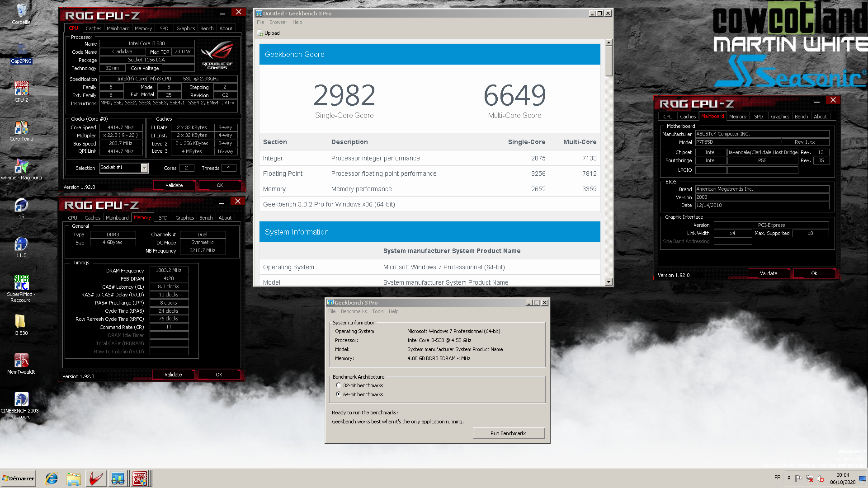The image size is (868, 488).
Task: Click the BIOS Date field 12/14/2010
Action: click(762, 205)
